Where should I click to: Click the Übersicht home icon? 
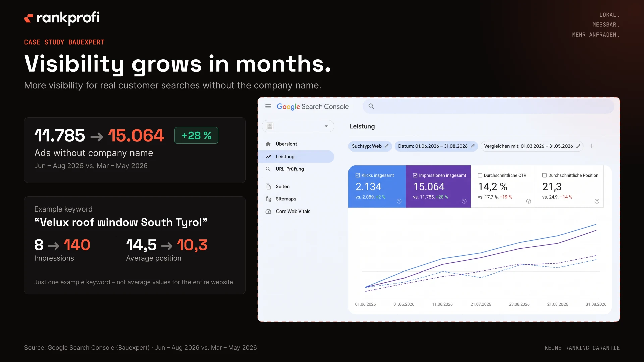tap(268, 144)
